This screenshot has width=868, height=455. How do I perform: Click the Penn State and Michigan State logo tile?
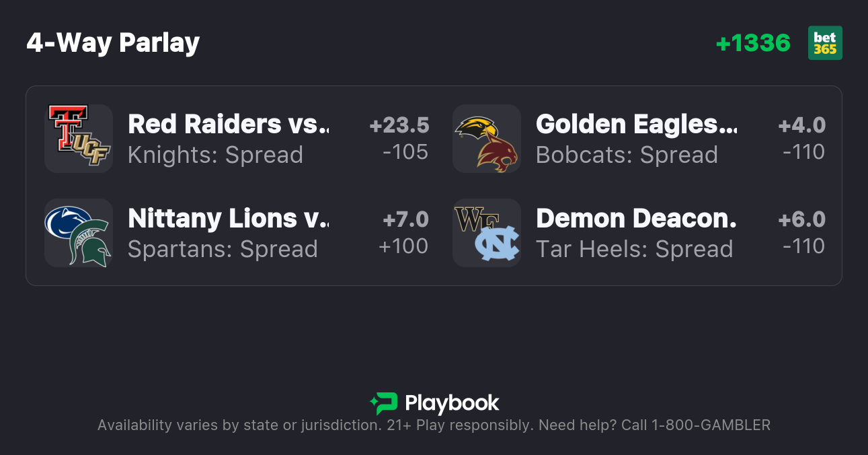click(79, 233)
